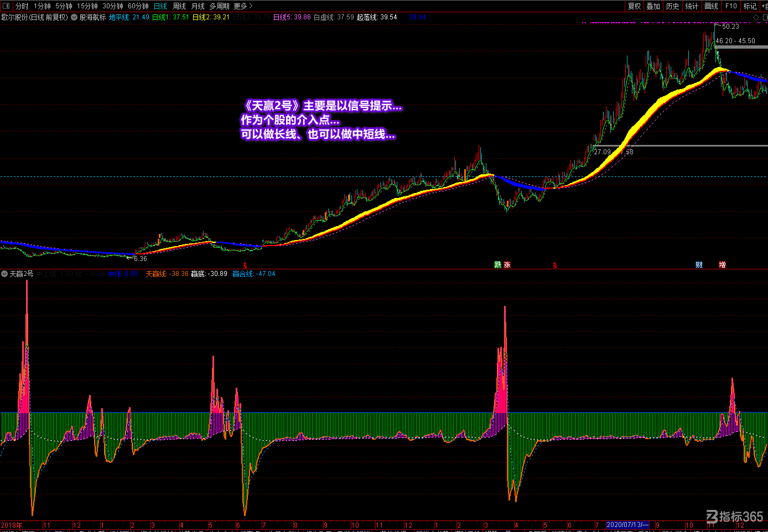Switch to 月线 monthly chart

[x=198, y=6]
